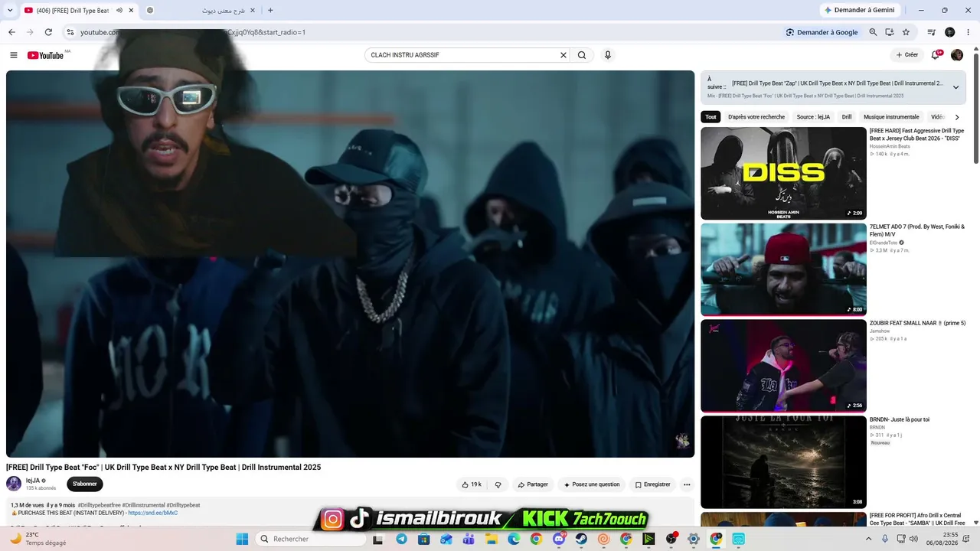This screenshot has width=980, height=551.
Task: Select the Musique instrumentale chip
Action: (x=891, y=117)
